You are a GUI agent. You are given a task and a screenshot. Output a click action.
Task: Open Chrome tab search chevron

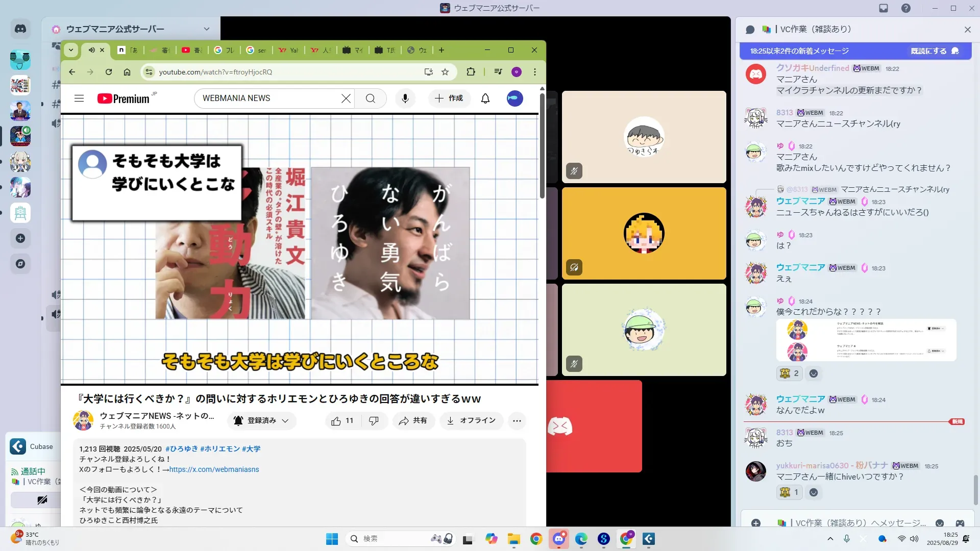point(71,50)
